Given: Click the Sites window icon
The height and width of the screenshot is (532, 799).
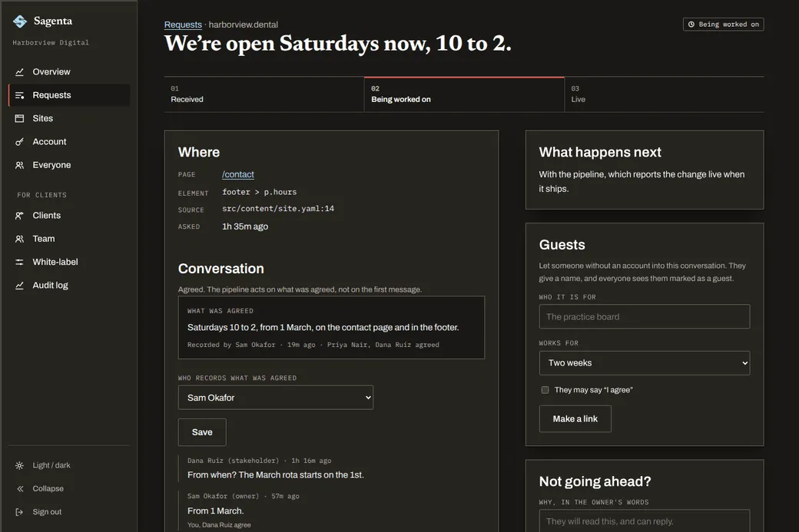Looking at the screenshot, I should point(19,119).
